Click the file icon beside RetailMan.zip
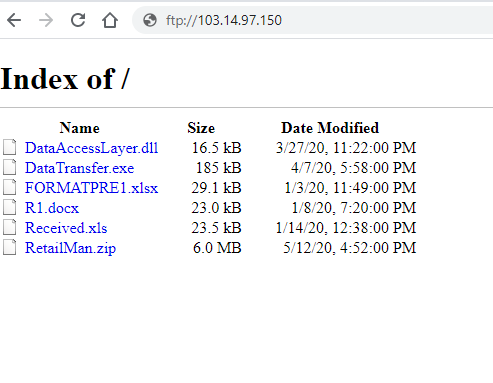Image resolution: width=493 pixels, height=383 pixels. (10, 247)
